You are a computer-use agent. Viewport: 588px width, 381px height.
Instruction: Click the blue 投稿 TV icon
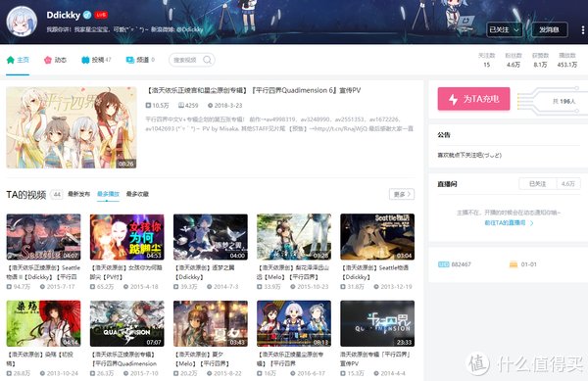pyautogui.click(x=85, y=60)
